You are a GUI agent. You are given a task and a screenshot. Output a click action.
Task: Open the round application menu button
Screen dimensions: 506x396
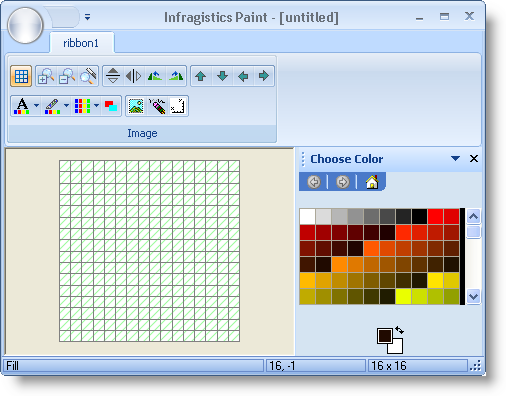click(x=25, y=25)
